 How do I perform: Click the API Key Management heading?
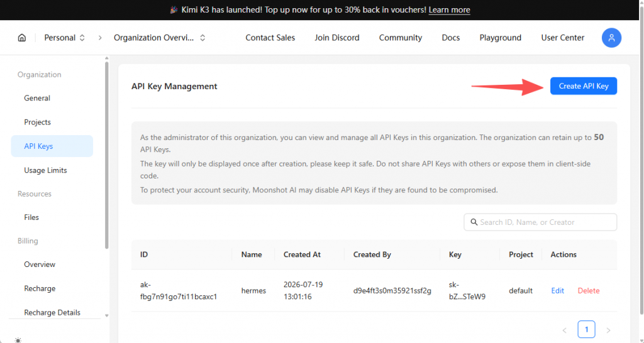tap(174, 86)
